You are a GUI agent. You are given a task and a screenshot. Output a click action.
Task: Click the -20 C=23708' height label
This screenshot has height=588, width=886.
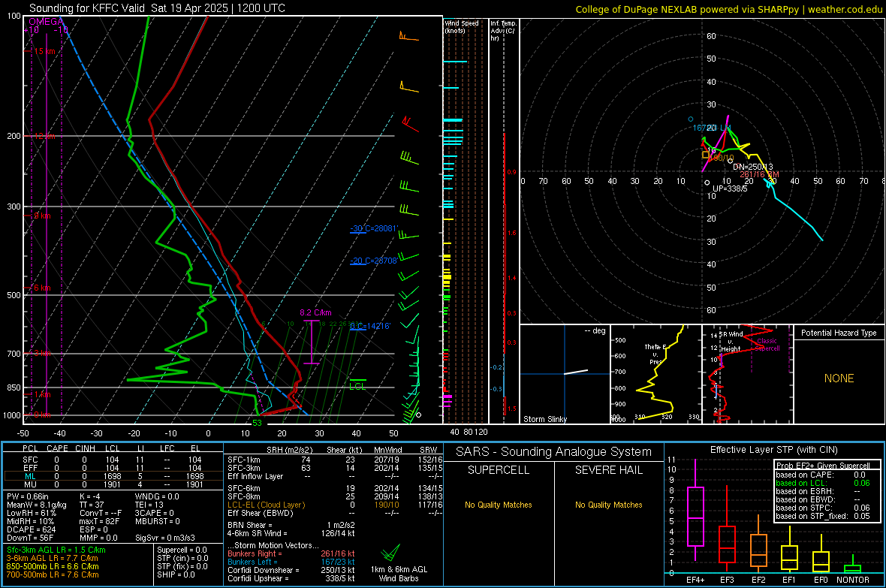coord(374,261)
